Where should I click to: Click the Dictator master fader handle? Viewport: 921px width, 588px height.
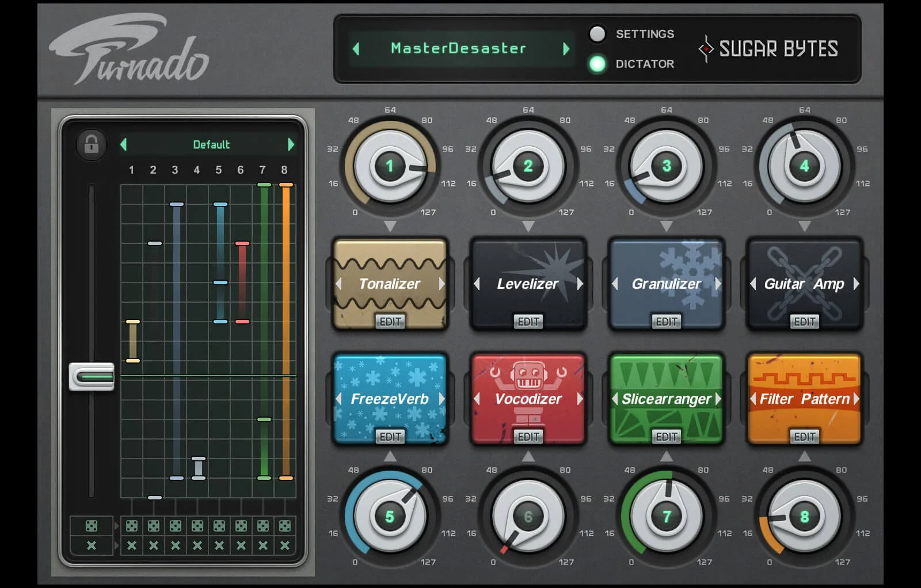92,377
